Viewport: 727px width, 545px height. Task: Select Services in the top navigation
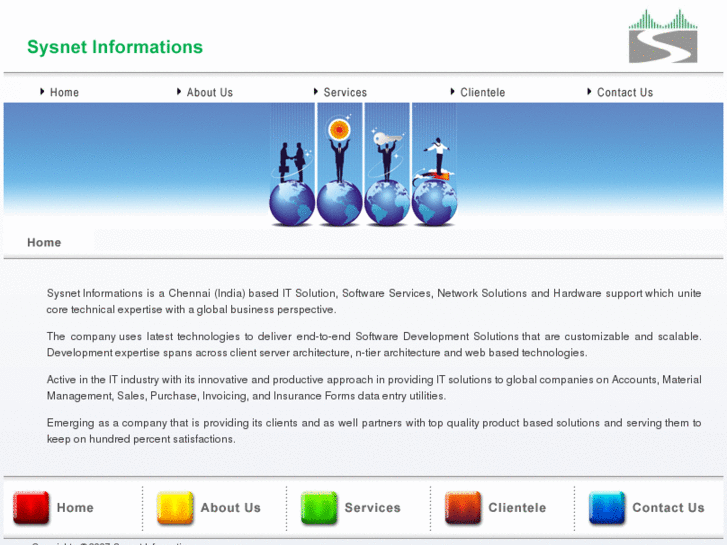(x=345, y=92)
